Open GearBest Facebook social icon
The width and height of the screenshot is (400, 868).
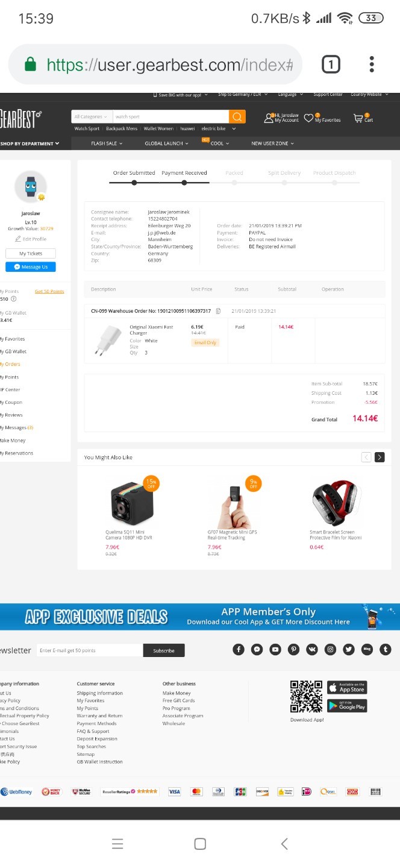(239, 649)
